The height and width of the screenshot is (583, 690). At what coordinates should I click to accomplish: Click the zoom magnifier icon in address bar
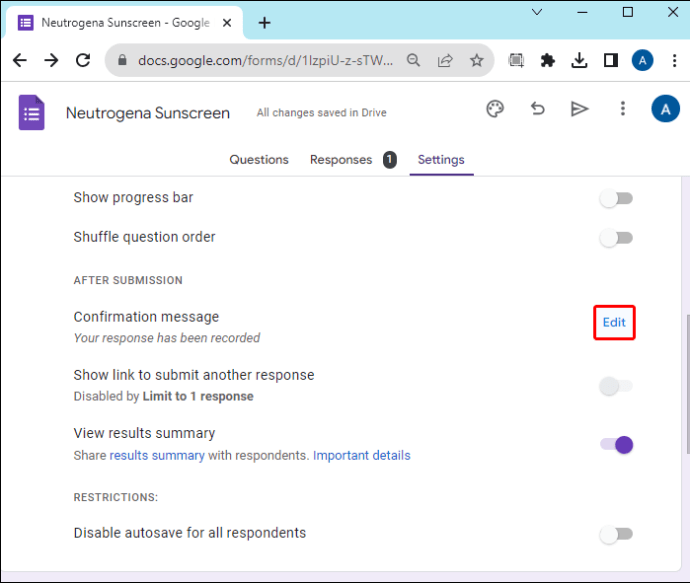[x=413, y=60]
